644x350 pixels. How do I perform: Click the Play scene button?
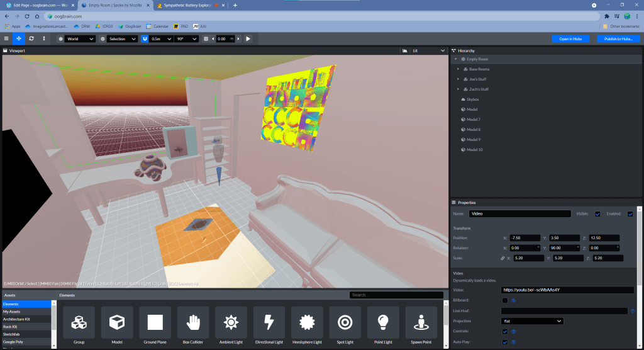pos(248,39)
